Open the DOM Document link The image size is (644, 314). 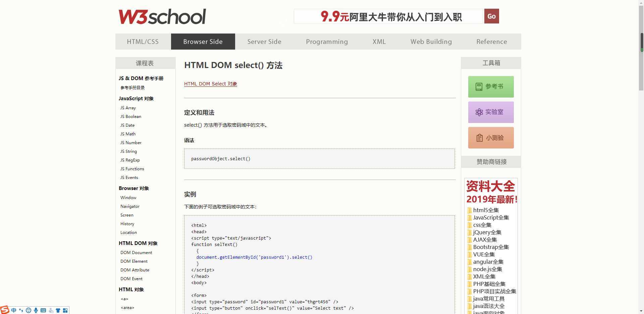[136, 253]
